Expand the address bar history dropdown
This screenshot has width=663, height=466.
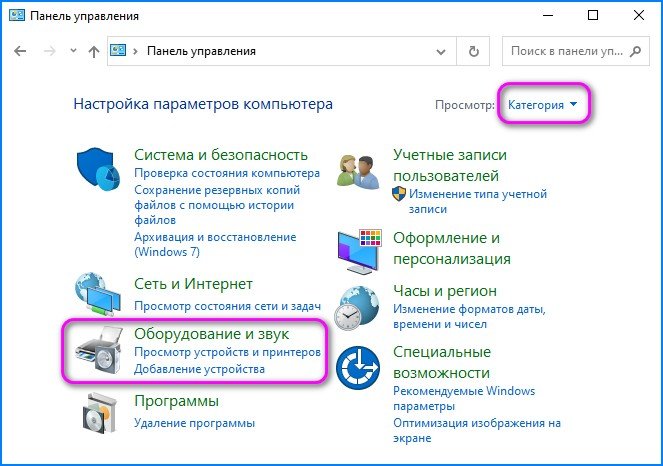click(441, 52)
